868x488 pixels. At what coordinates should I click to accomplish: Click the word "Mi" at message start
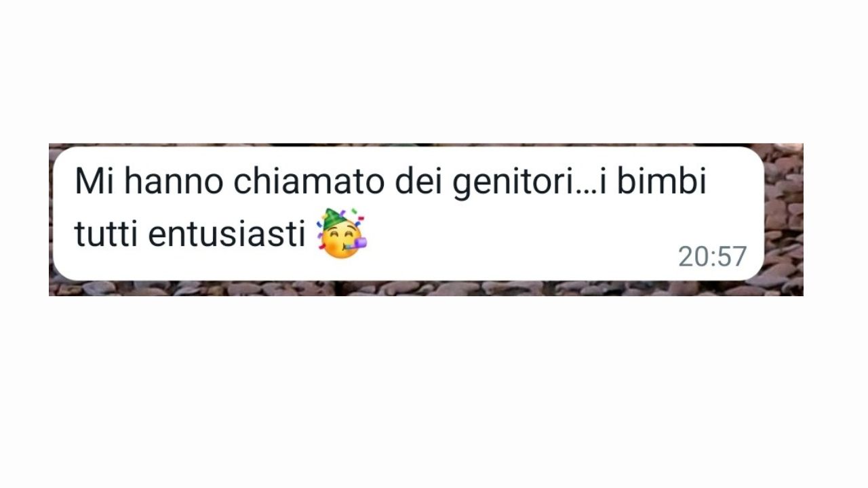pos(94,182)
